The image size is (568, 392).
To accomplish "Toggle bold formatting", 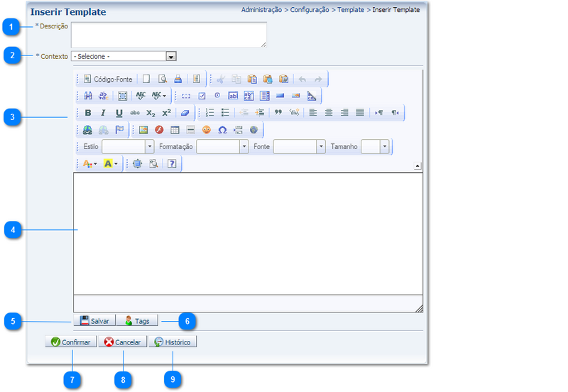I will coord(88,113).
